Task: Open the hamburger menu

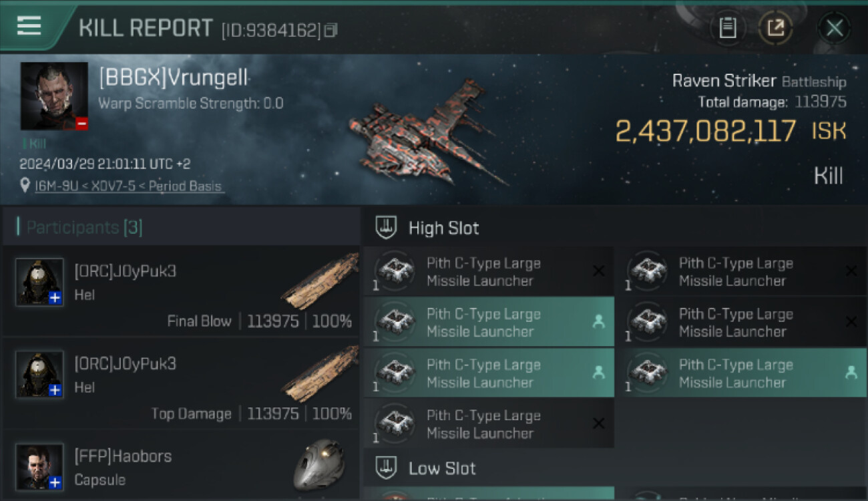Action: coord(29,26)
